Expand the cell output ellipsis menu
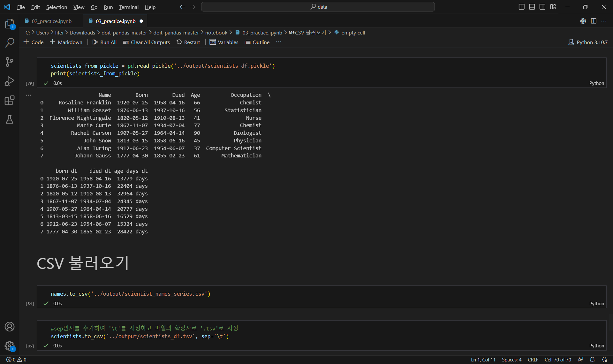Viewport: 613px width, 364px height. pyautogui.click(x=28, y=95)
